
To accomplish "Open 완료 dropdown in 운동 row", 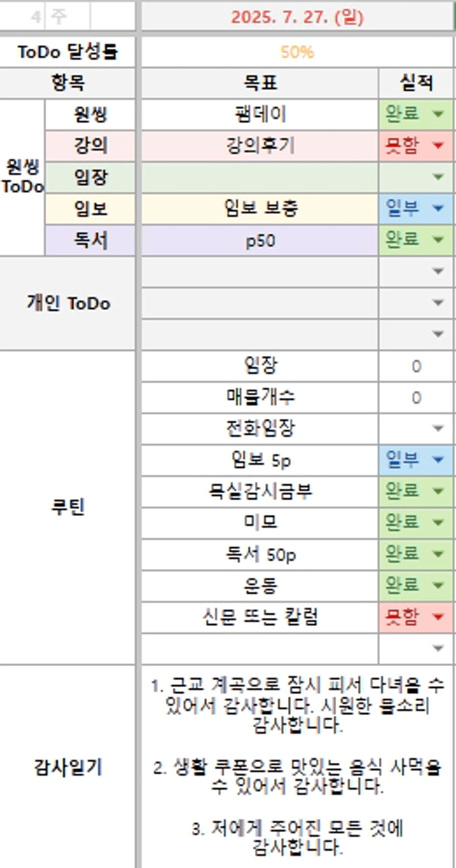I will pyautogui.click(x=438, y=585).
